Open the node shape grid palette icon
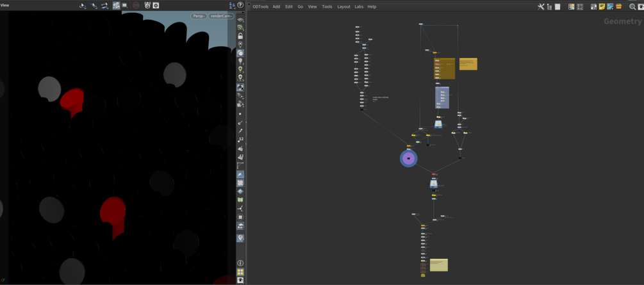 point(580,6)
